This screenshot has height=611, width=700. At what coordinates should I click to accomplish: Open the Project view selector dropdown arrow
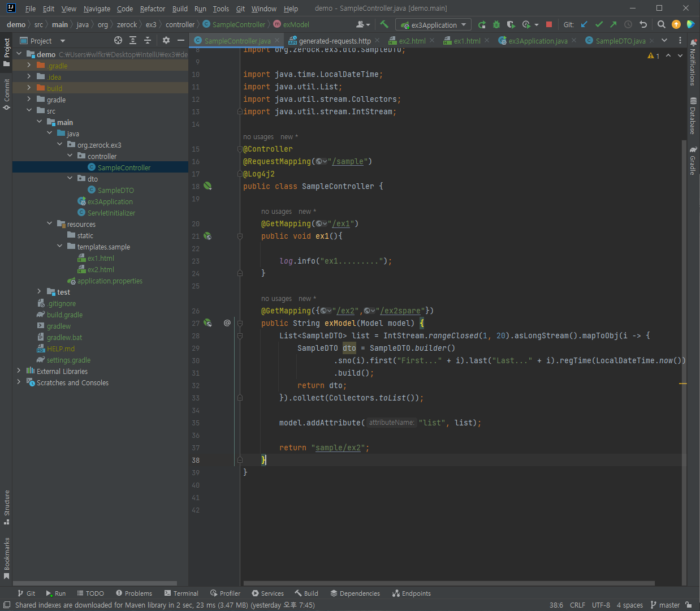[63, 41]
